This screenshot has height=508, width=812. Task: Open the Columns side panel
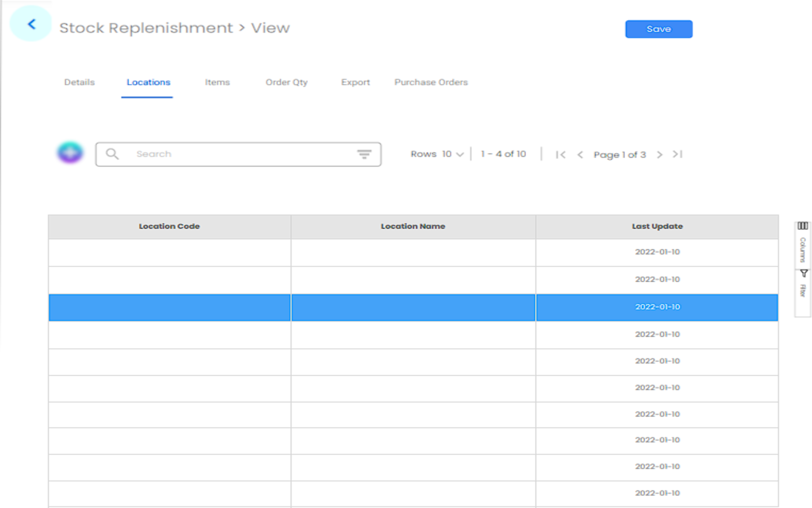pyautogui.click(x=802, y=243)
